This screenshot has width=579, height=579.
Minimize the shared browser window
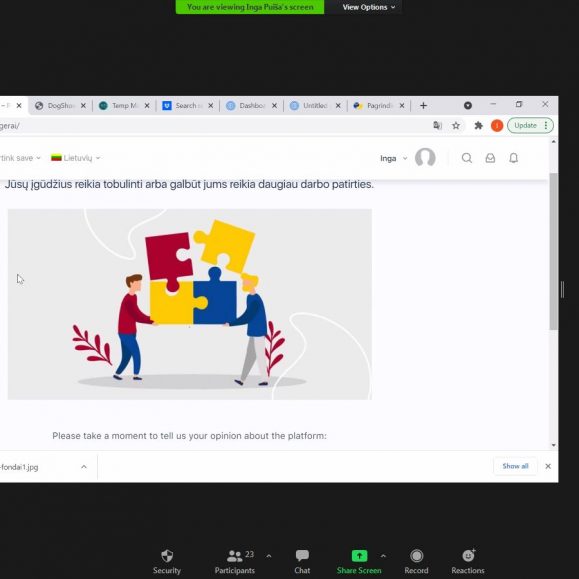(493, 105)
